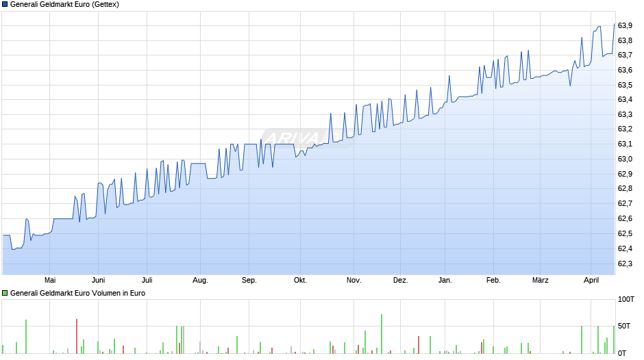
Task: Click the 100T volume axis label
Action: click(626, 299)
